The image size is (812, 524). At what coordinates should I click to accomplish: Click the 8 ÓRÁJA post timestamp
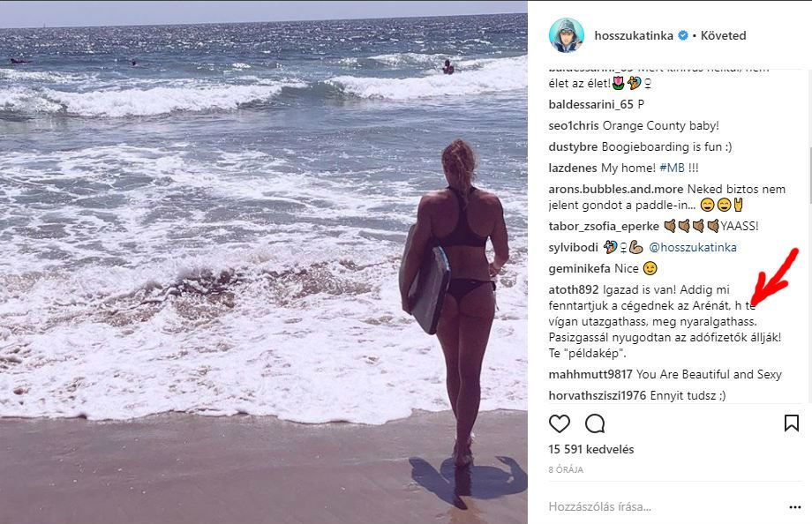566,469
